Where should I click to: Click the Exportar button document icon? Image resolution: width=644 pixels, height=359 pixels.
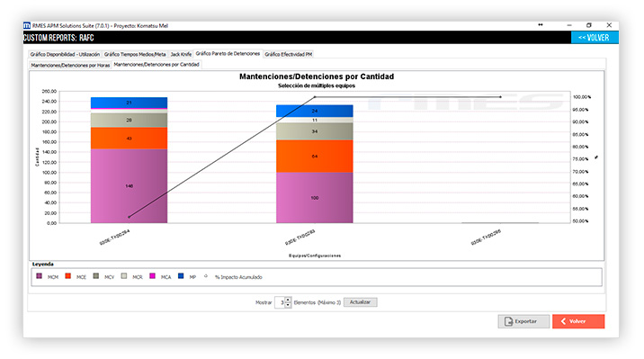pos(508,321)
